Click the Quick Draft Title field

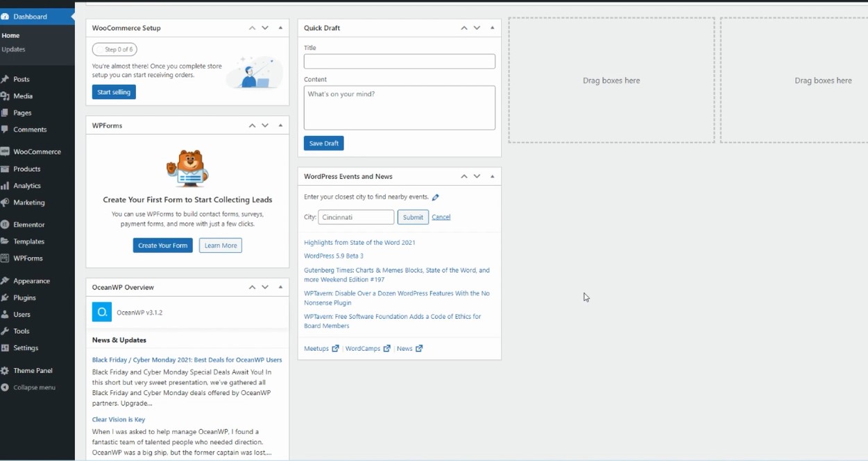(400, 62)
